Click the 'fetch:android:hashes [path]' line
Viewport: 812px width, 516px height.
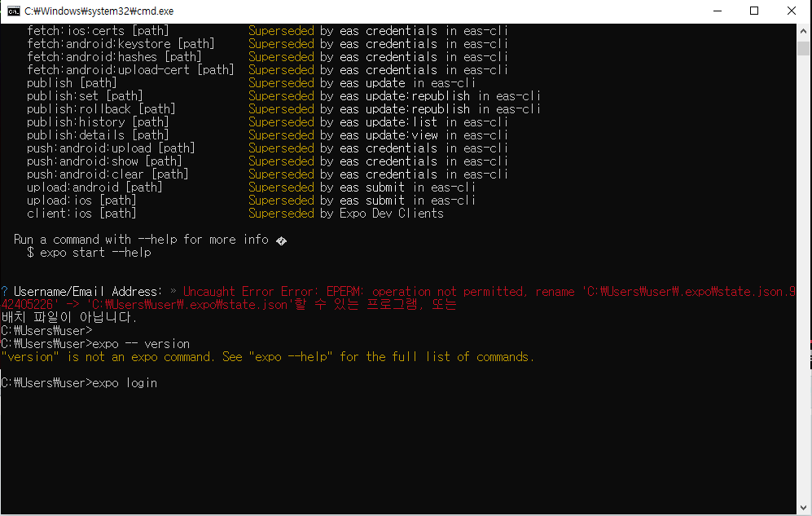[x=114, y=57]
